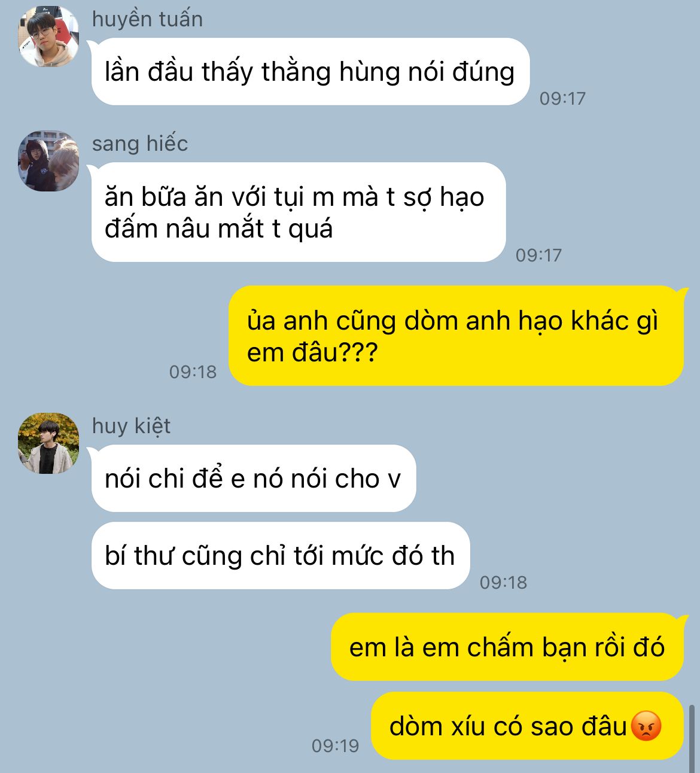This screenshot has height=773, width=700.
Task: Select message "bí thư cũng chỉ tới mức đó th"
Action: point(280,556)
